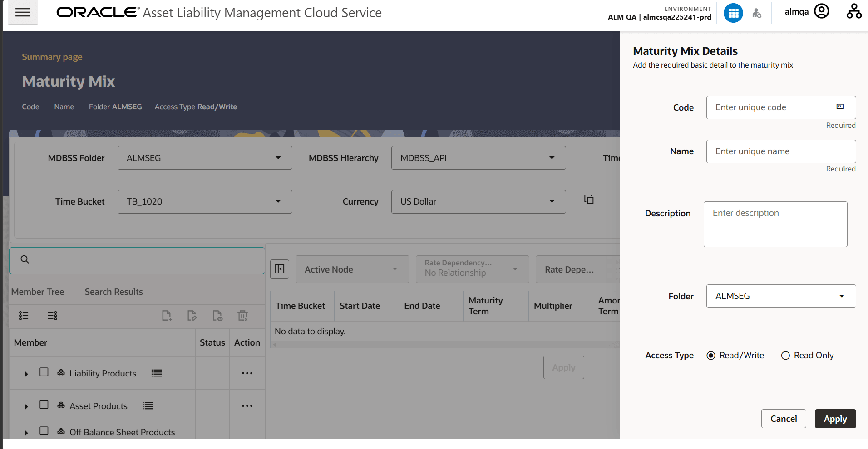Screen dimensions: 868x449
Task: Open the partially hidden Rate Depe... dropdown
Action: tap(578, 269)
